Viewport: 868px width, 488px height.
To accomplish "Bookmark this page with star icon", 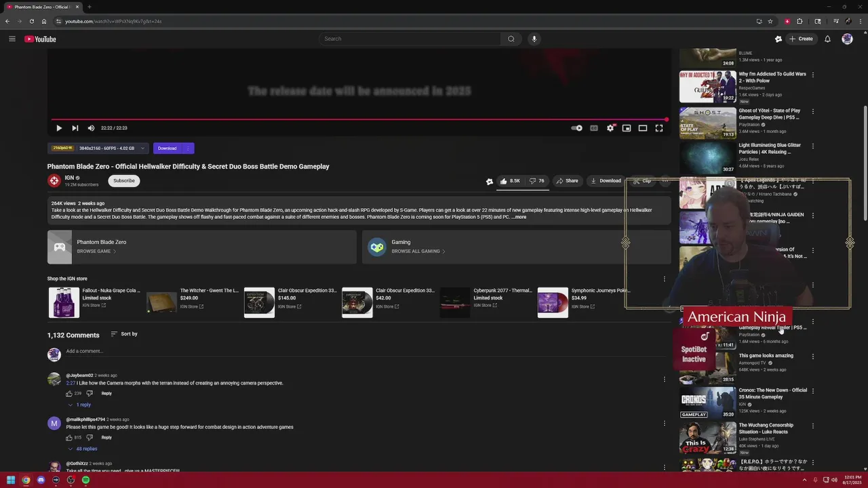I will tap(770, 21).
